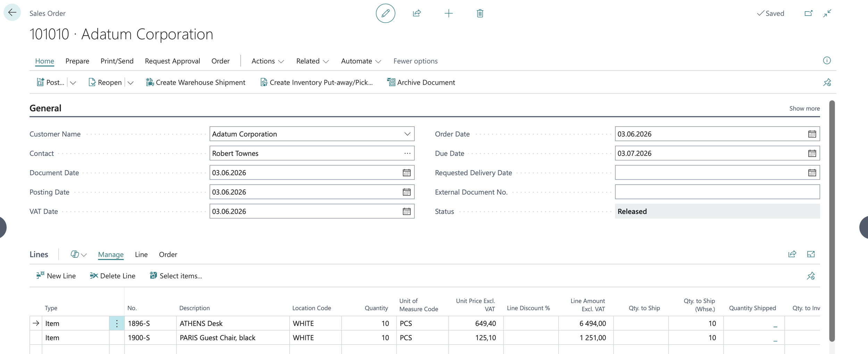Screen dimensions: 868x354
Task: Click Select items...
Action: 176,276
